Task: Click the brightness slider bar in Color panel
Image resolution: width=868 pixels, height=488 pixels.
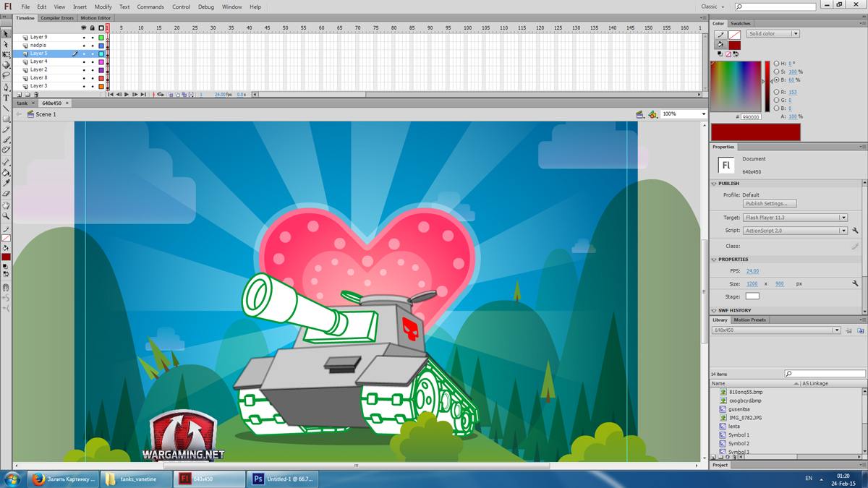Action: tap(767, 87)
